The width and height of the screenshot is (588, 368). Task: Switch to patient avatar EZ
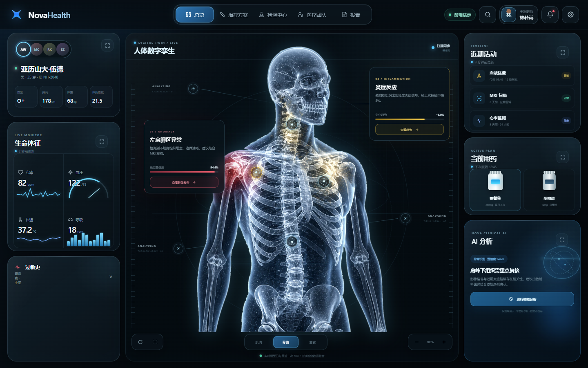click(63, 49)
